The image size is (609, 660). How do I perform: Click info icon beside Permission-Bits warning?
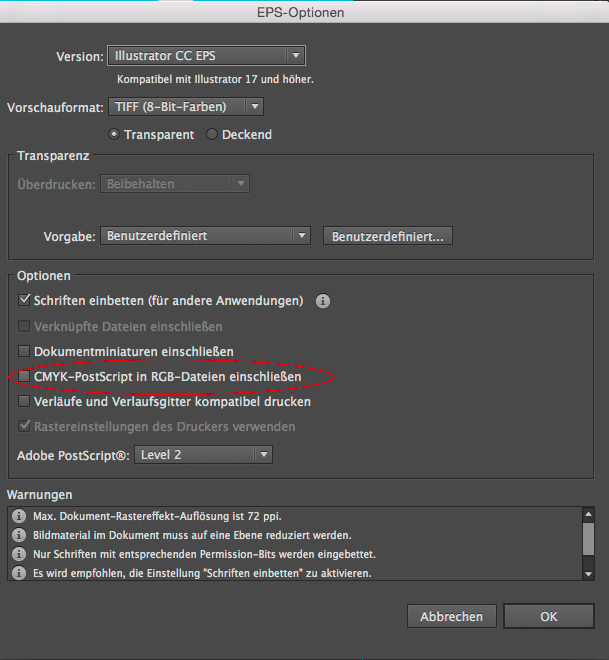pyautogui.click(x=17, y=554)
